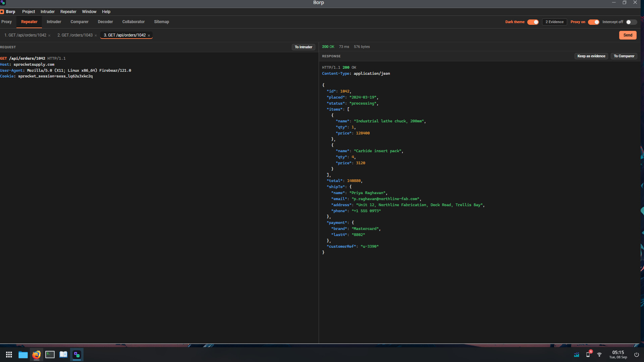Open the Window menu

point(89,12)
